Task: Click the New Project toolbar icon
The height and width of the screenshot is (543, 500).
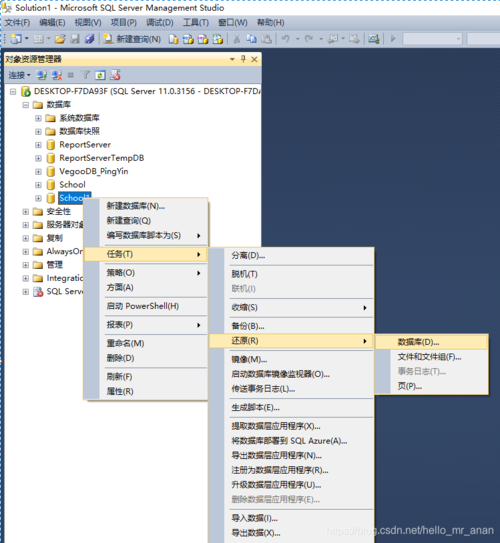Action: [x=16, y=38]
